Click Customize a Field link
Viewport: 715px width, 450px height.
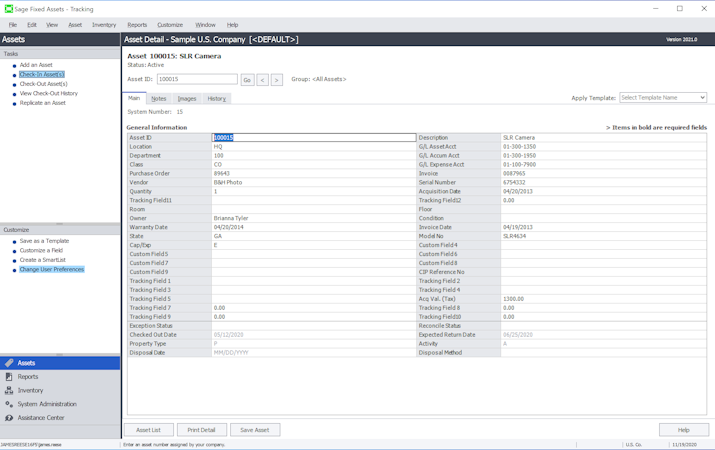41,250
